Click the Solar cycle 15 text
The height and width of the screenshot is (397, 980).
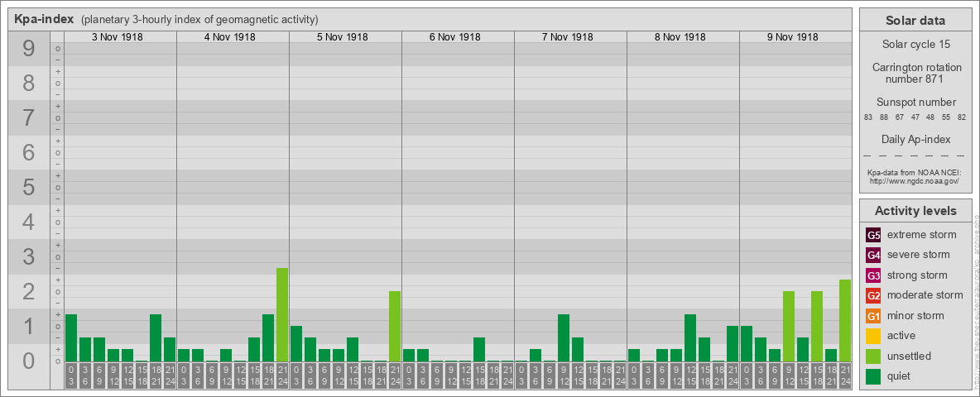click(915, 45)
